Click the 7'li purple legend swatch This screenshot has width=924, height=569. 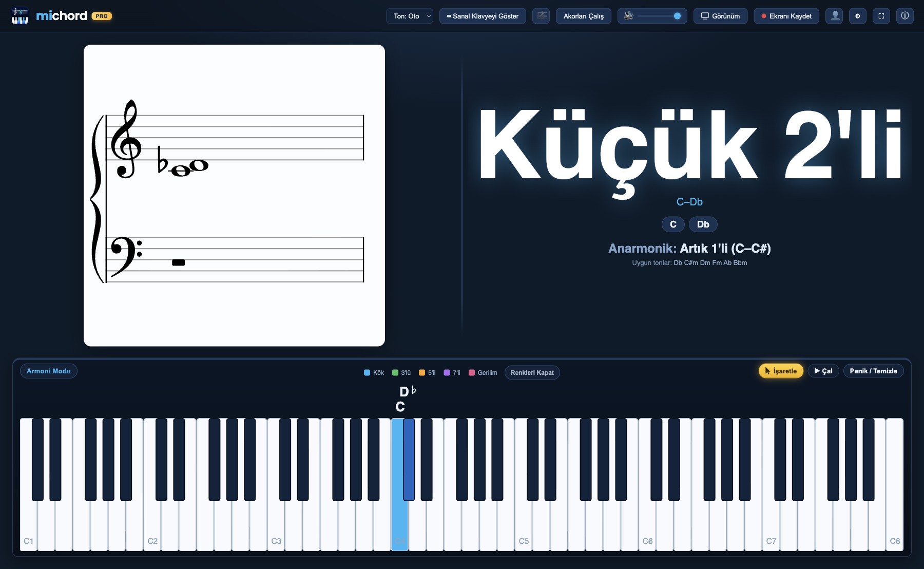447,373
